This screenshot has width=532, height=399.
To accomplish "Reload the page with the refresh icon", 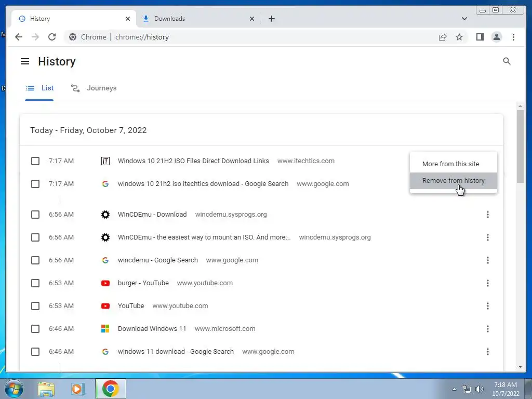I will pos(52,37).
